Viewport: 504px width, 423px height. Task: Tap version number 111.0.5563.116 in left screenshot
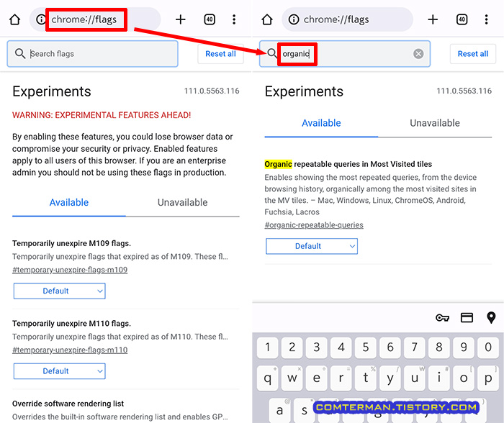[x=212, y=91]
